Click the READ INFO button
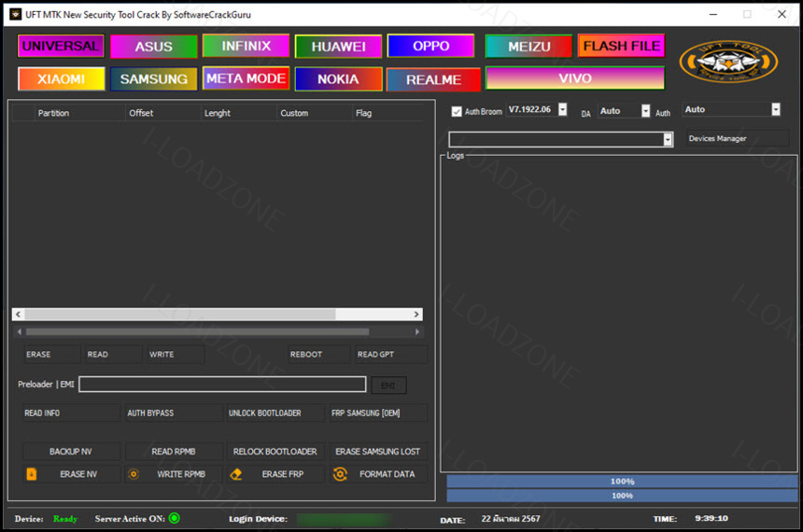The width and height of the screenshot is (803, 532). tap(71, 413)
